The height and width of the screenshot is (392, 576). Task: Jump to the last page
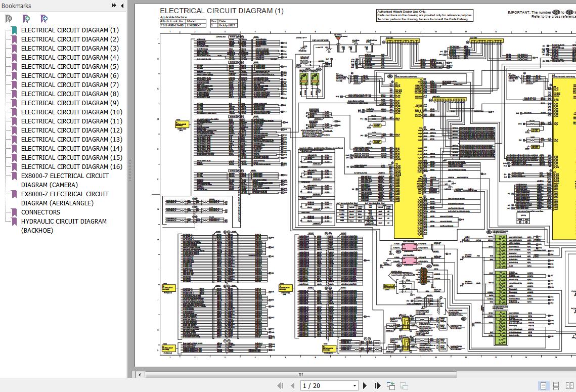click(x=377, y=386)
